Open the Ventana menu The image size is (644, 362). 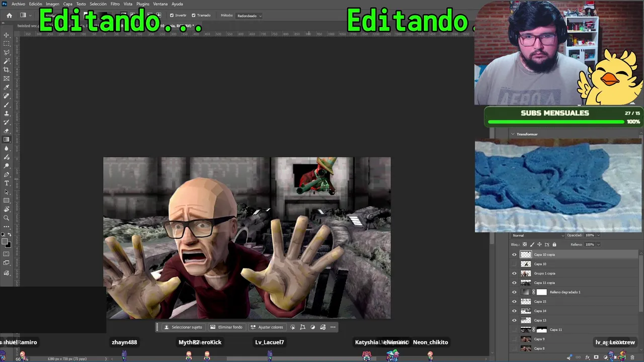160,4
